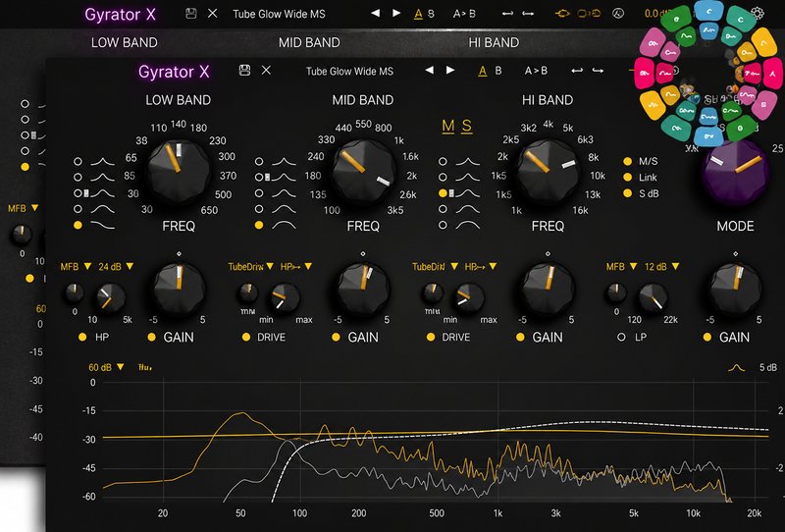Click the bell curve icon near 5 dB

point(736,368)
